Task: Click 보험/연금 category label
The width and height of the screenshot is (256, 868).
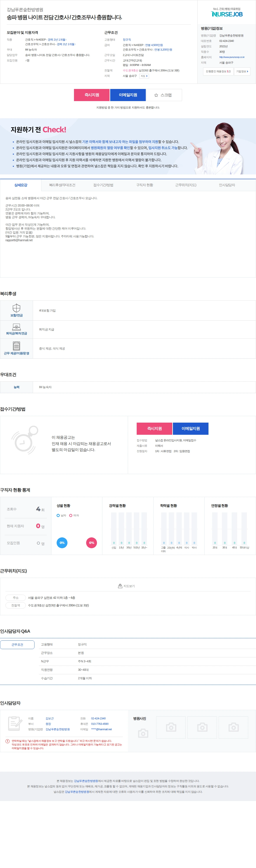Action: [x=16, y=315]
